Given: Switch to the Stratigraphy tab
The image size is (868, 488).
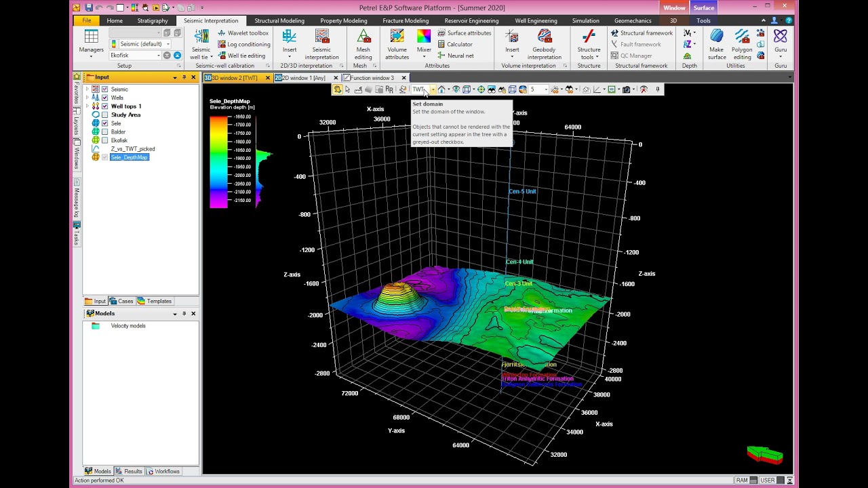Looking at the screenshot, I should pos(153,21).
